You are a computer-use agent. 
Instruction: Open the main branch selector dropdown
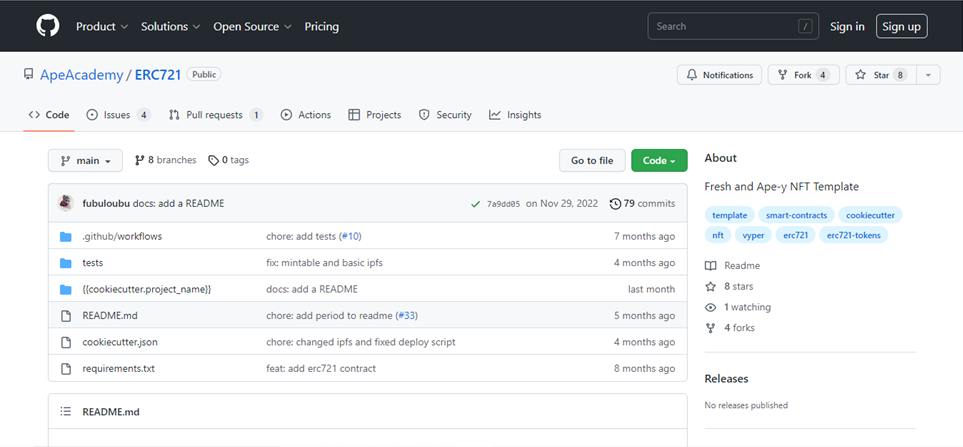tap(85, 160)
